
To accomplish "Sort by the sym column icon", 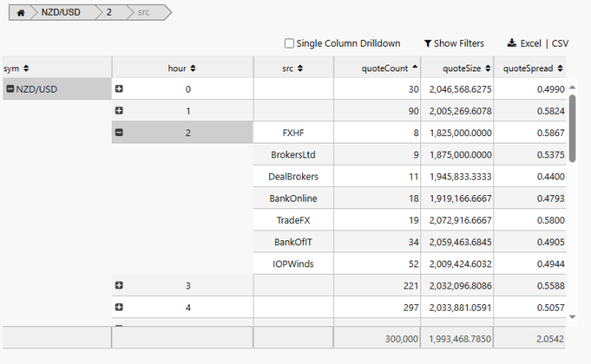I will click(25, 68).
